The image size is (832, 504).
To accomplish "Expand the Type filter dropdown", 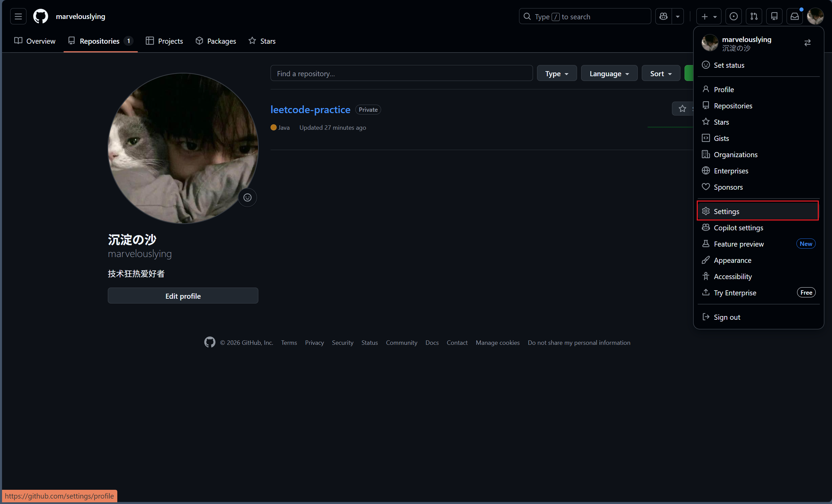I will [556, 73].
